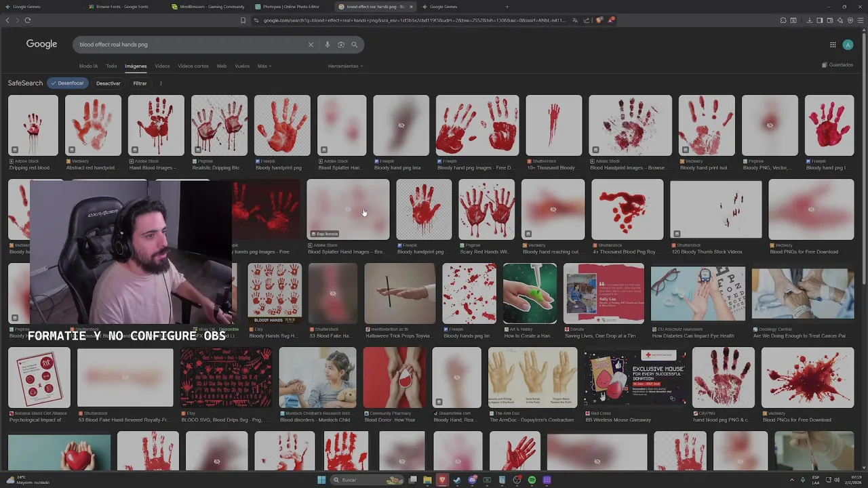Click the browser address bar URL

(414, 20)
